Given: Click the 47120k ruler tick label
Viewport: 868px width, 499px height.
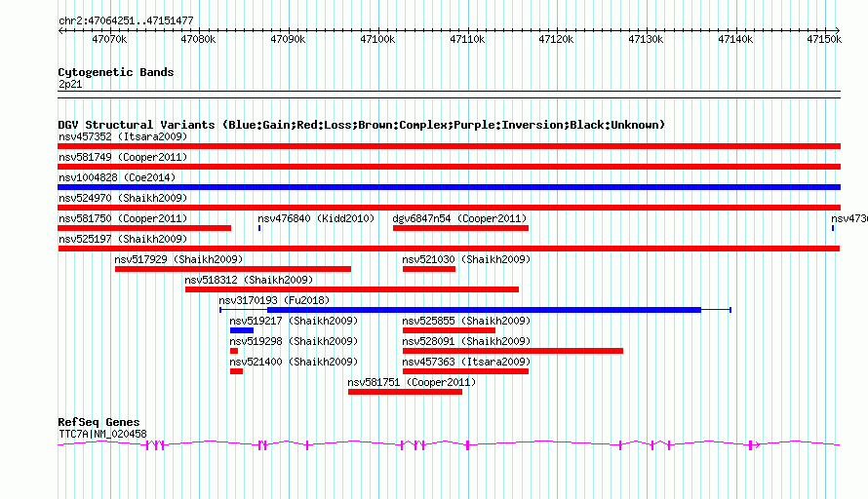Looking at the screenshot, I should pyautogui.click(x=556, y=39).
